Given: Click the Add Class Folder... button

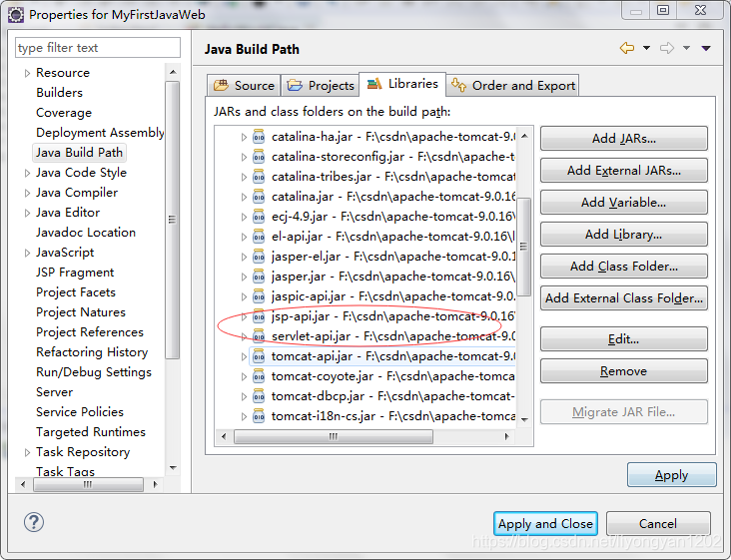Looking at the screenshot, I should click(x=624, y=266).
